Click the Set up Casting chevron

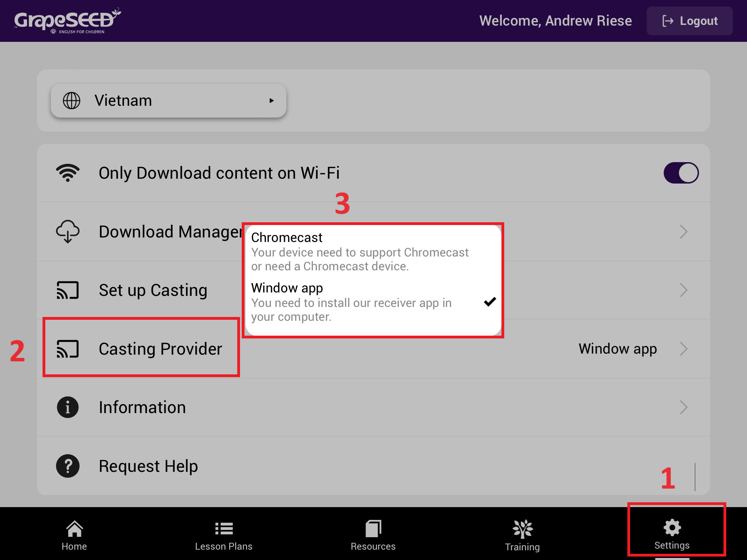[x=683, y=290]
